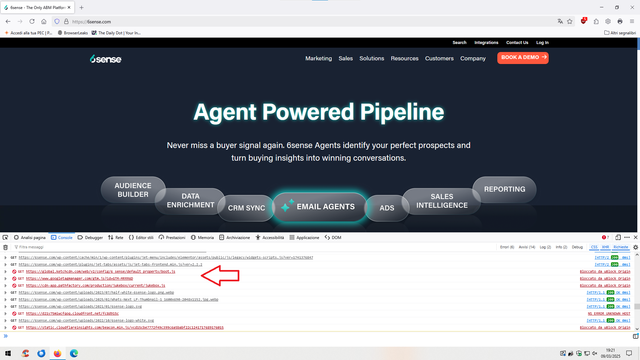The image size is (640, 360).
Task: Click the AUDIENCE BUILDER pill button
Action: pyautogui.click(x=133, y=190)
